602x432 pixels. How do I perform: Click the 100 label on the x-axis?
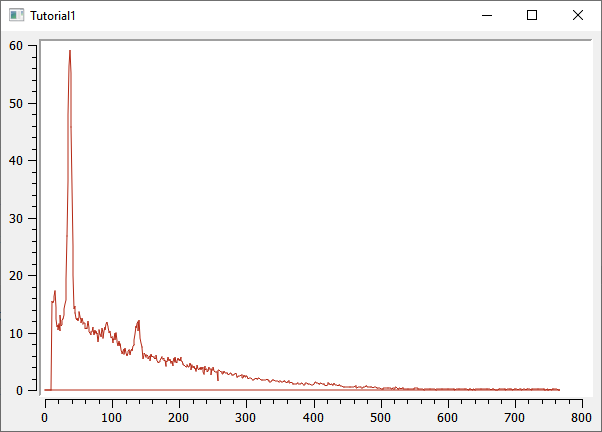[x=111, y=417]
